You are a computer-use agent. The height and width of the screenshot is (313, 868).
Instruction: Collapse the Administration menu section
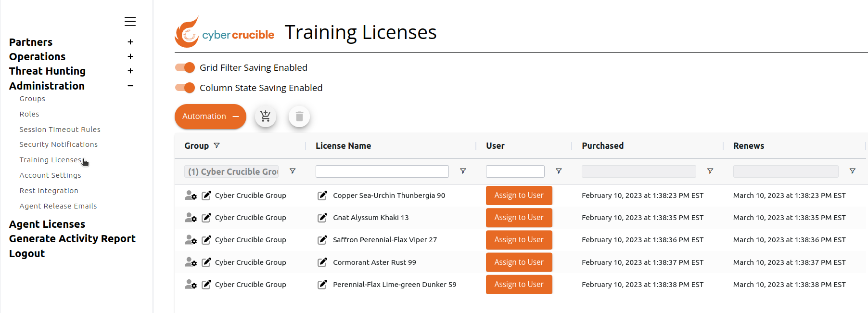130,86
